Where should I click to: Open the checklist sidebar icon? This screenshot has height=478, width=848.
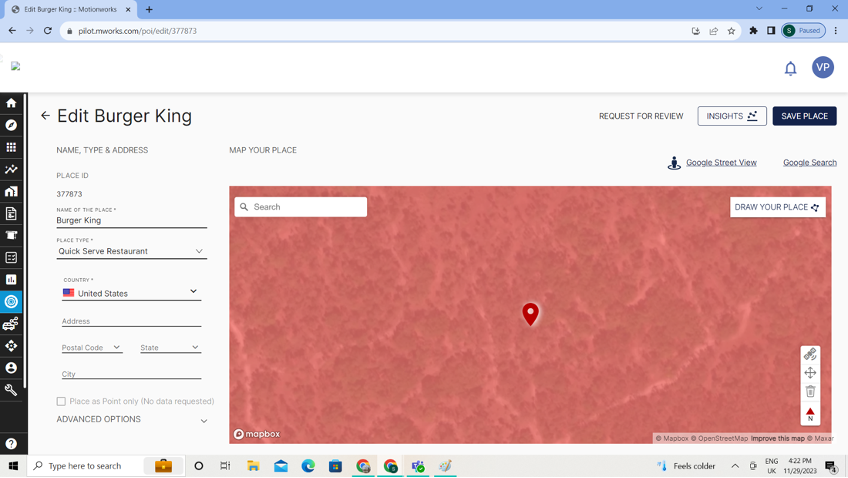(x=11, y=257)
